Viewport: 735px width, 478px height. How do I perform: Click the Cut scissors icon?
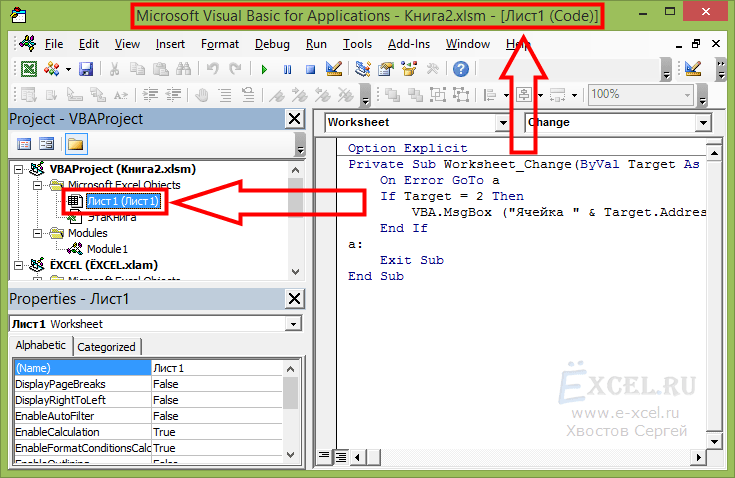tap(114, 69)
